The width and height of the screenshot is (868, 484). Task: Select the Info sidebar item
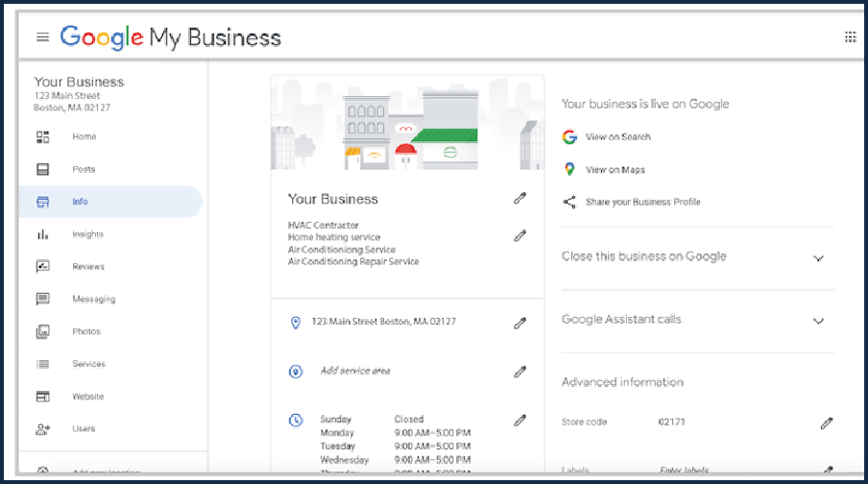tap(110, 202)
